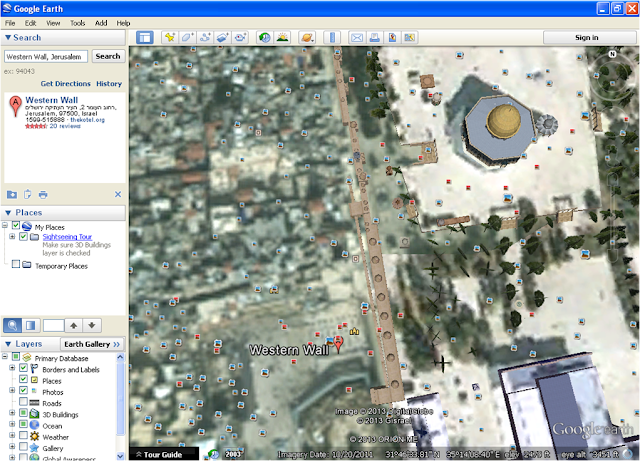Click the Search button
Screen dimensions: 640x461
(108, 56)
